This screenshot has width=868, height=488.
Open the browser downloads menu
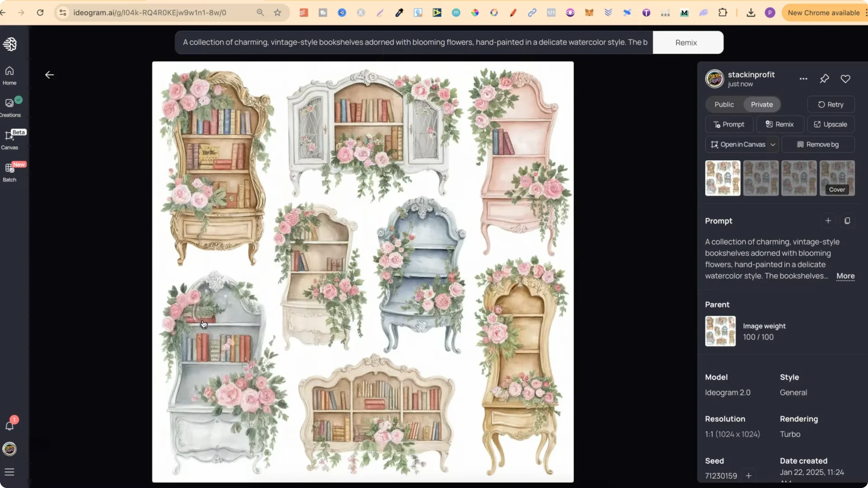coord(750,12)
